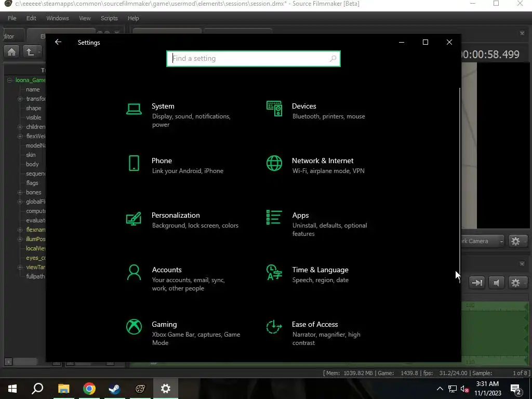Close the viewport panel with X
The width and height of the screenshot is (532, 399).
[522, 33]
